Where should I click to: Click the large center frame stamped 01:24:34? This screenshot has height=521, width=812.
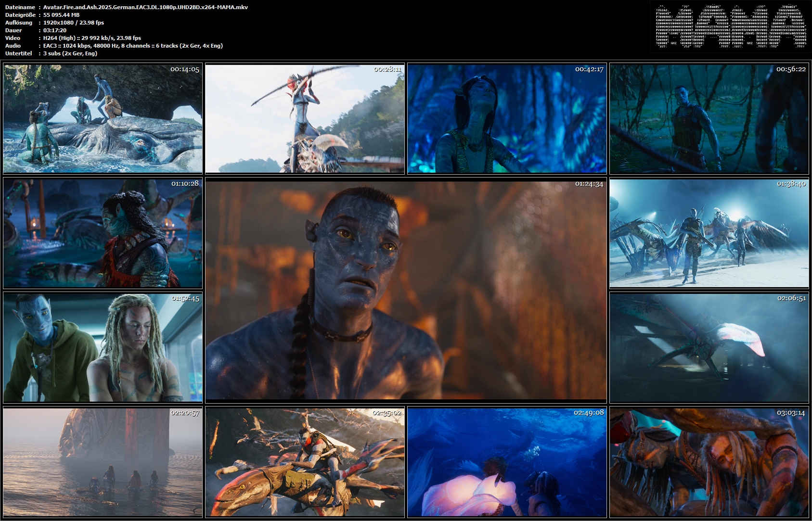pyautogui.click(x=406, y=290)
